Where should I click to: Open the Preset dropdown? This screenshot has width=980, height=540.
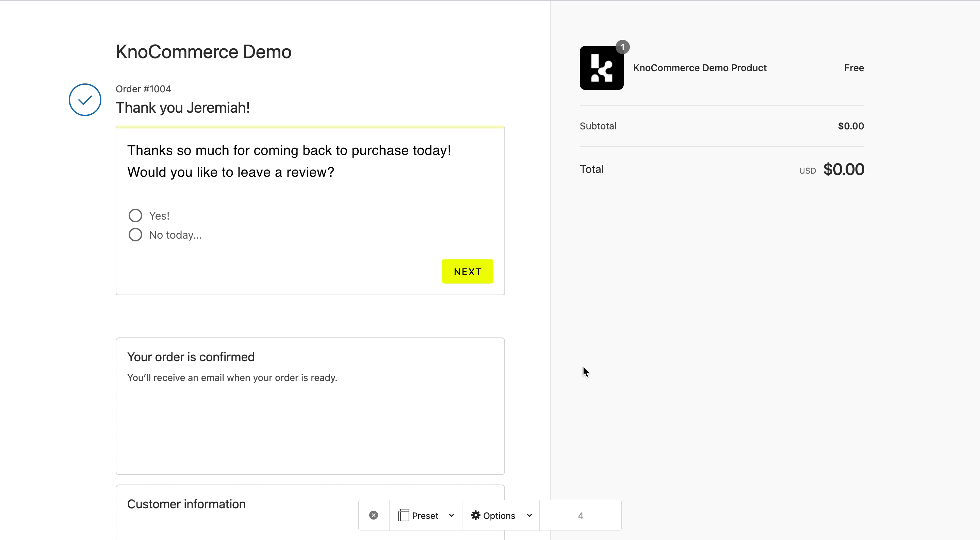pos(426,515)
